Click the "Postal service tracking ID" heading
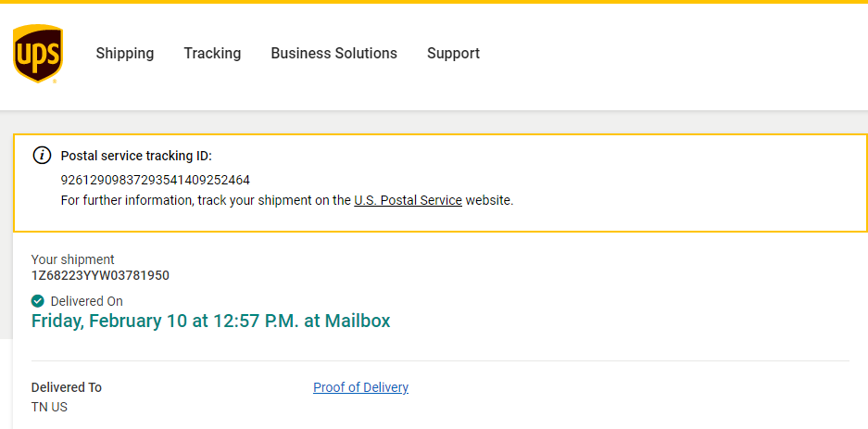 136,156
